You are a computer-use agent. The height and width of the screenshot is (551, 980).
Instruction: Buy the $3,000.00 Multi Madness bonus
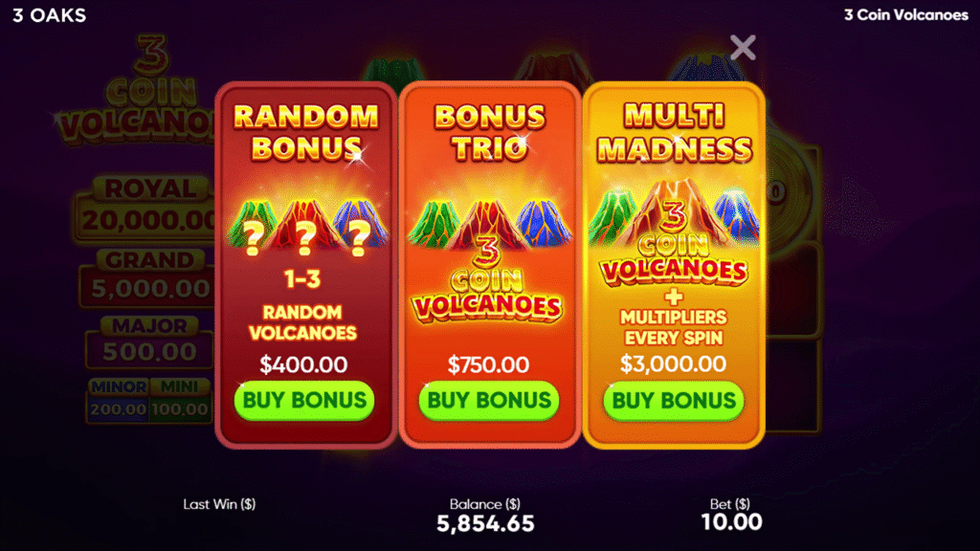(673, 401)
